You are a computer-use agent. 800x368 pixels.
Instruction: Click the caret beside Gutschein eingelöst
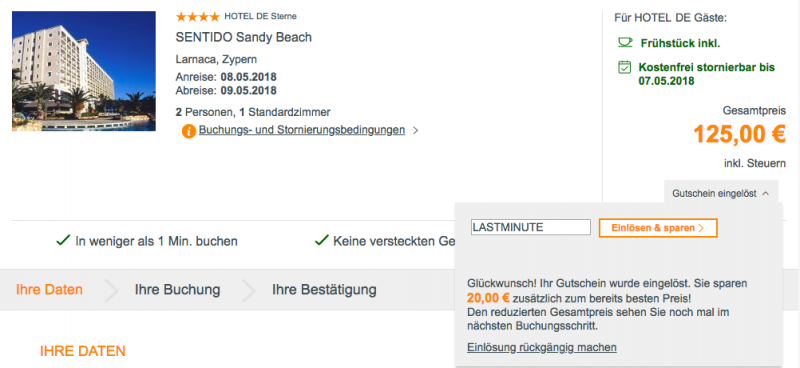pyautogui.click(x=765, y=193)
